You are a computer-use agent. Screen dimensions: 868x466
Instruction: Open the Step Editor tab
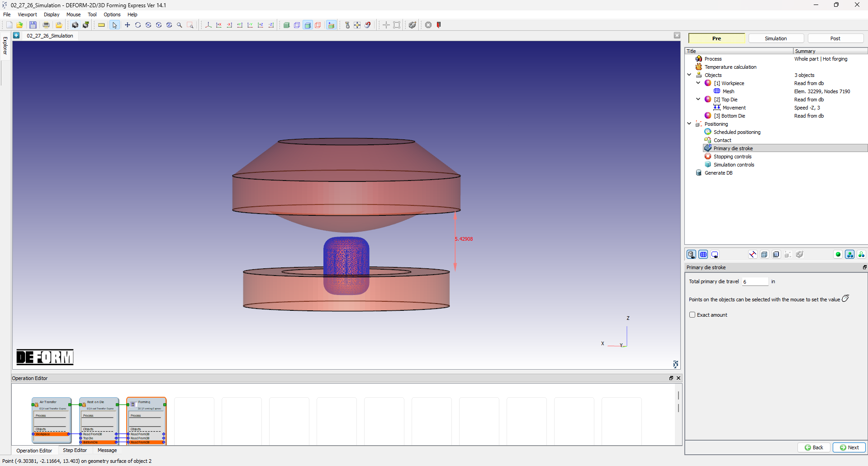click(x=75, y=450)
